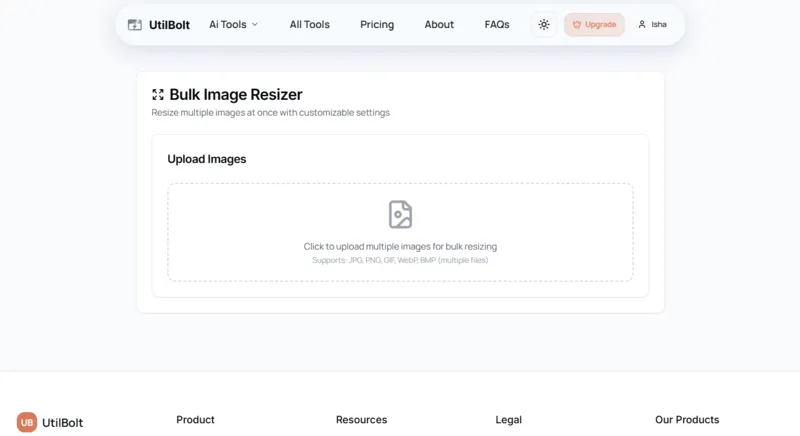Click the image file upload icon
This screenshot has width=800, height=436.
pos(401,214)
